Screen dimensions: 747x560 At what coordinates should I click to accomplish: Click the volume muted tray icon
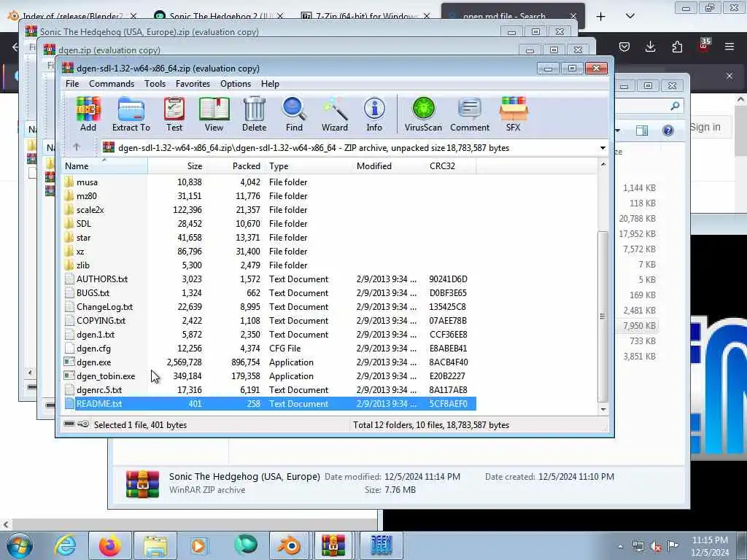tap(656, 547)
